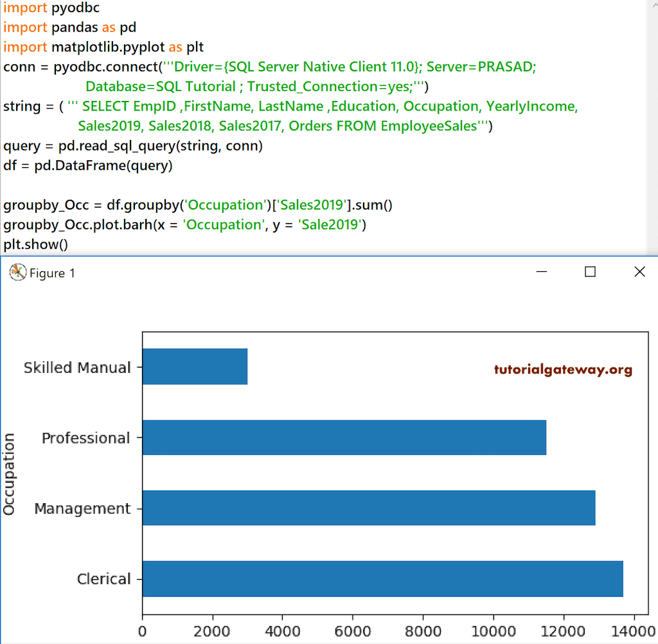This screenshot has width=658, height=644.
Task: Click 'Database=SQL Tutorial' in connection string
Action: [x=160, y=87]
